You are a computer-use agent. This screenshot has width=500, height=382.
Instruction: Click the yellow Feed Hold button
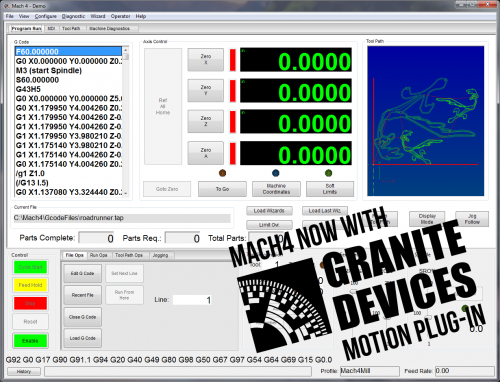30,285
